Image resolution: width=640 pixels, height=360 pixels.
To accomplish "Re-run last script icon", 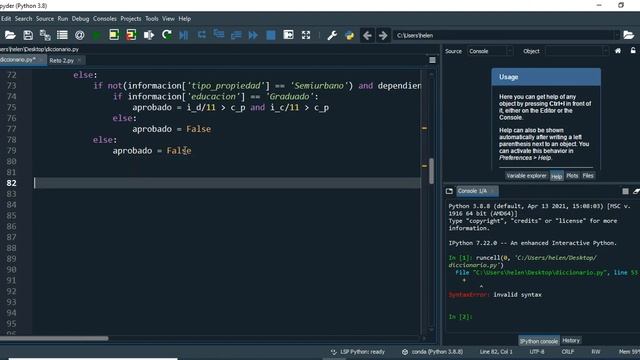I will (166, 35).
